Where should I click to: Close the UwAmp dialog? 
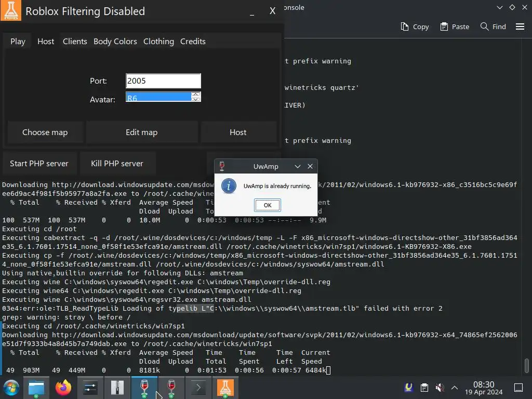coord(310,166)
